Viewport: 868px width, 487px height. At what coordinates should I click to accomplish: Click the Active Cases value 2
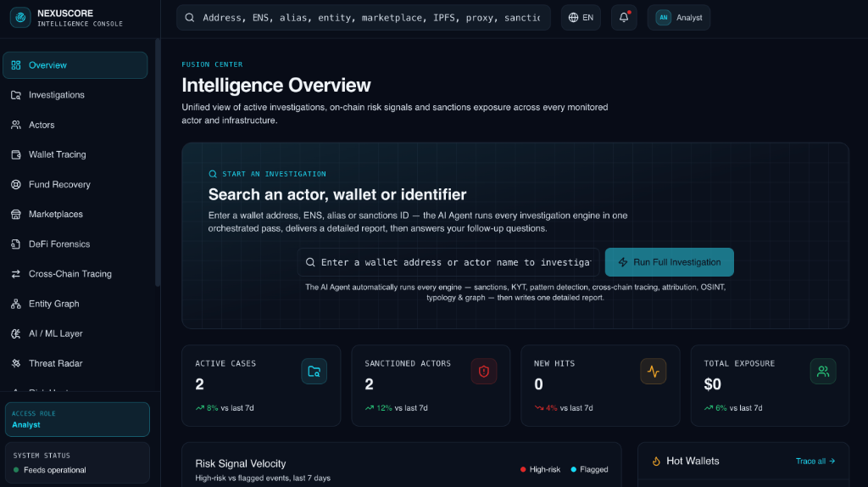pos(200,384)
